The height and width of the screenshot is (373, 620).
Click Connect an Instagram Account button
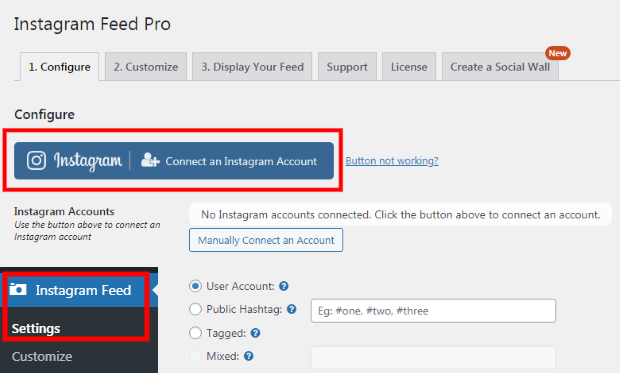pyautogui.click(x=174, y=161)
